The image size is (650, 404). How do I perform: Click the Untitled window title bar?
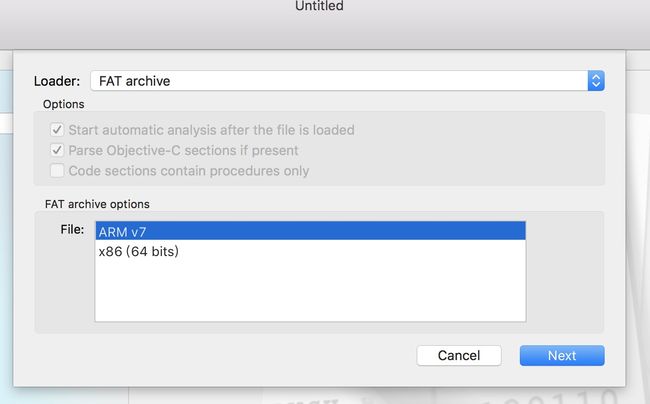tap(319, 6)
